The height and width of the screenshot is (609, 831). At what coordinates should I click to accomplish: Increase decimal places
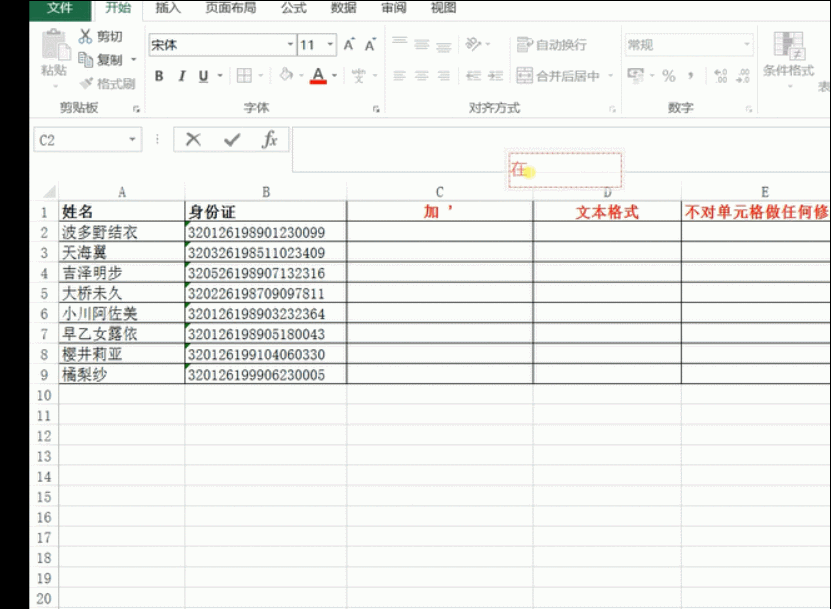click(x=721, y=76)
